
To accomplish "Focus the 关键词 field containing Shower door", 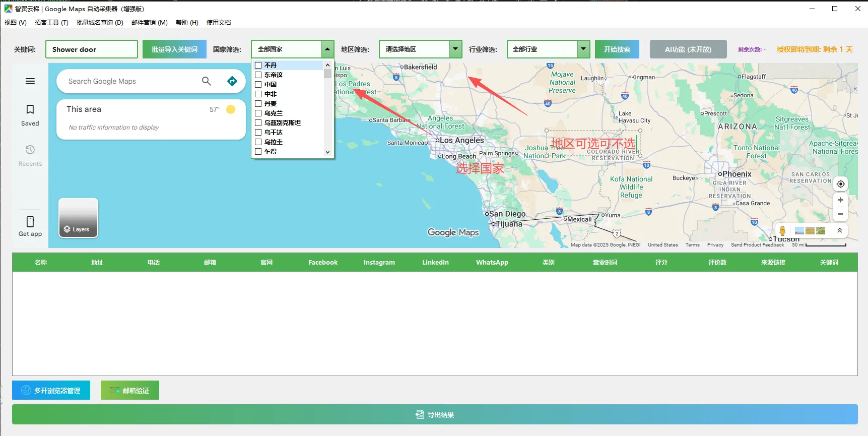I will coord(92,49).
